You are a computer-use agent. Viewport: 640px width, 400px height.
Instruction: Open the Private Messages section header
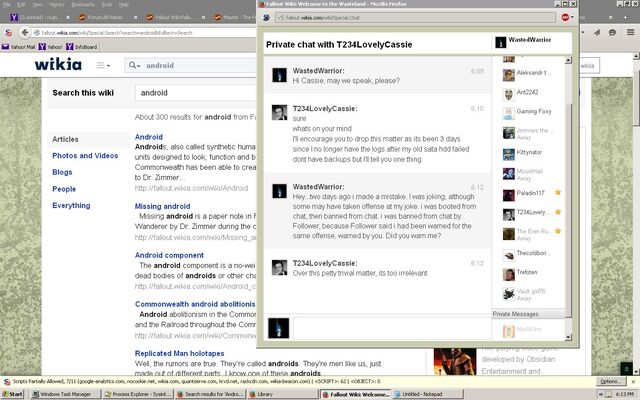click(x=529, y=314)
